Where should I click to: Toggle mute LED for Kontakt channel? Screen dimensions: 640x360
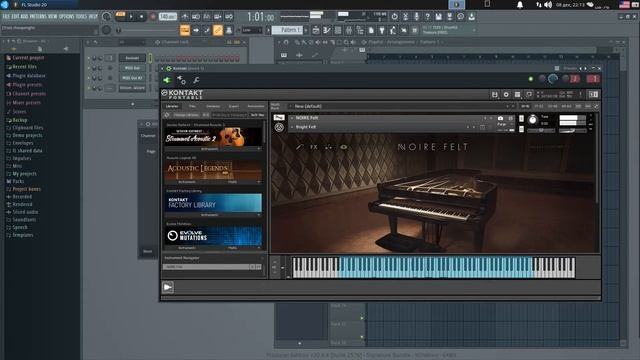89,58
